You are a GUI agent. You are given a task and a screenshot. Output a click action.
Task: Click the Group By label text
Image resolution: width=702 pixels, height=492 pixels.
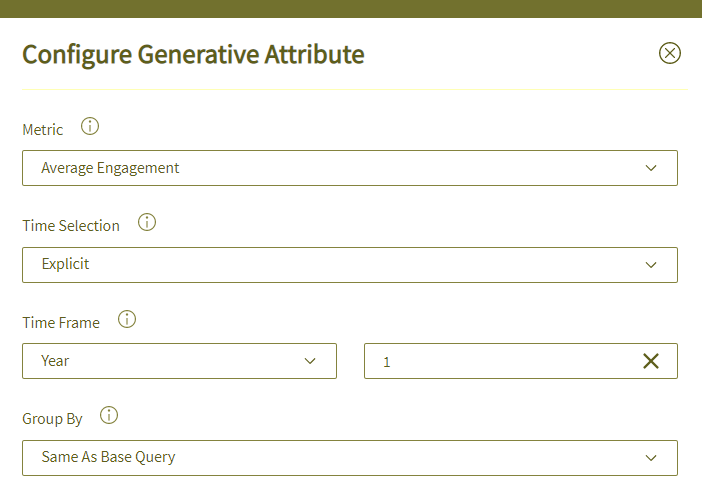click(52, 419)
